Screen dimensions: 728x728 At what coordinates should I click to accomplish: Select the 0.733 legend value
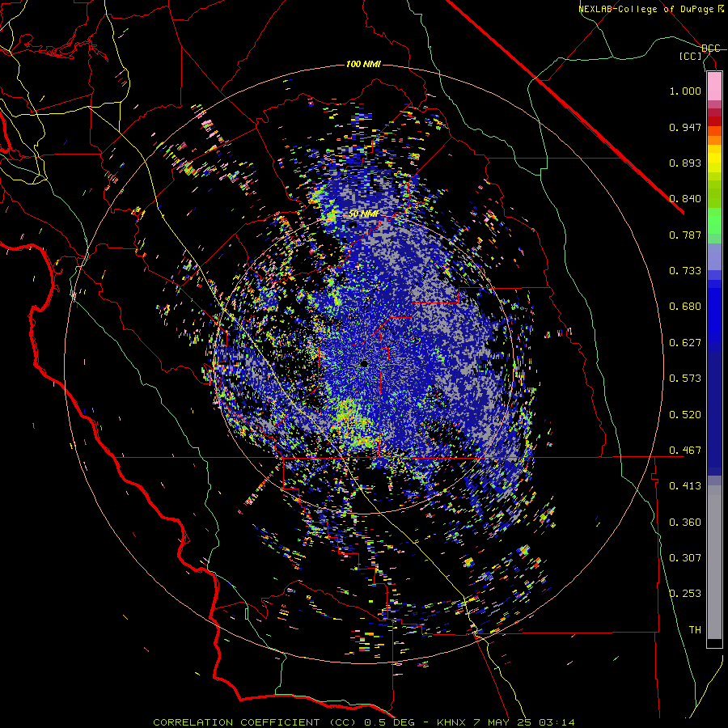[685, 271]
